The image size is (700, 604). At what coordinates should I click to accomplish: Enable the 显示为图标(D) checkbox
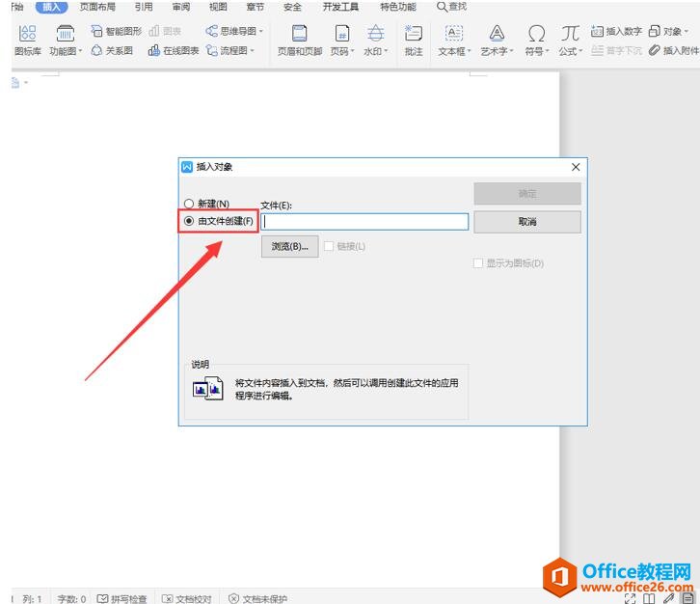click(478, 263)
